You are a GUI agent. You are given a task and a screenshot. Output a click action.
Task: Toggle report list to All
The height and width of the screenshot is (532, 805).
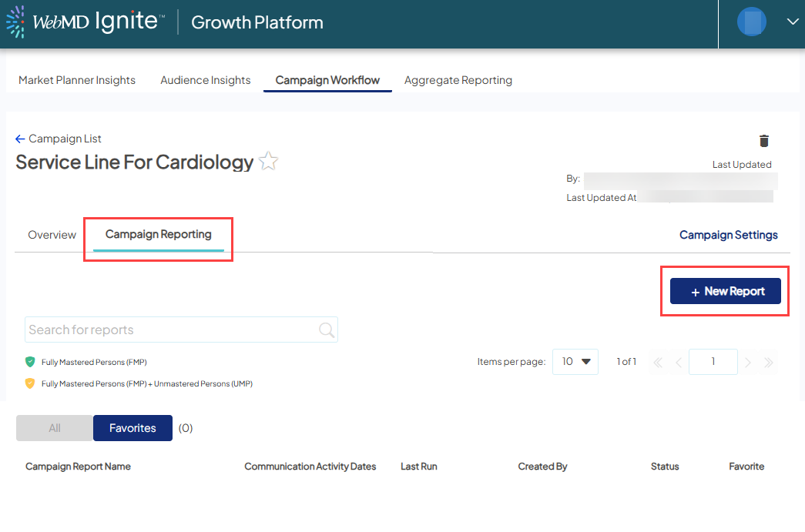[55, 428]
